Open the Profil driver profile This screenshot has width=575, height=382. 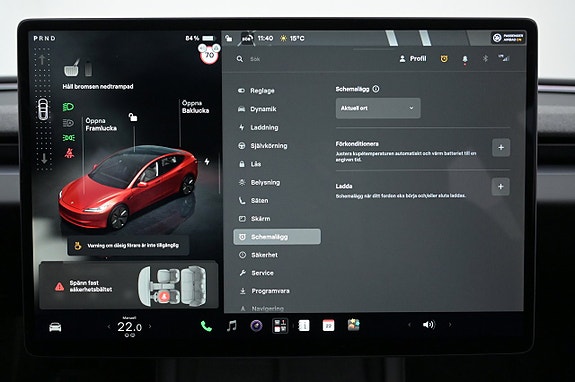click(x=413, y=59)
